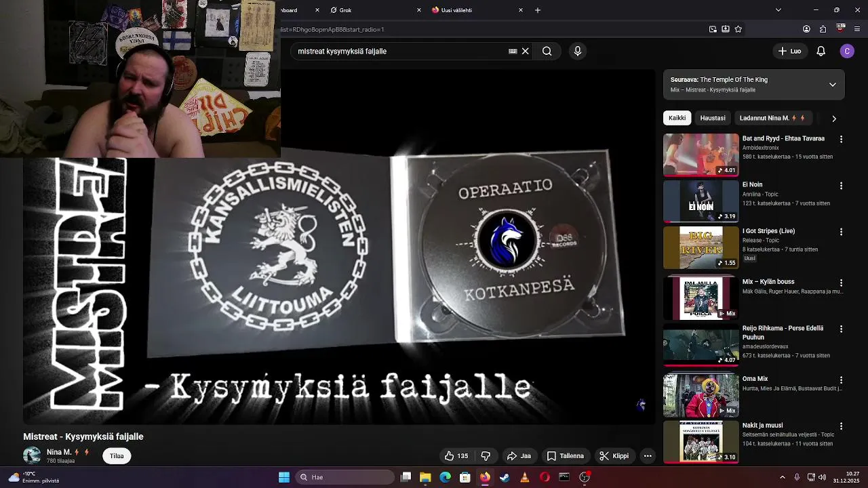Open uBlock Origin extension icon

[841, 28]
